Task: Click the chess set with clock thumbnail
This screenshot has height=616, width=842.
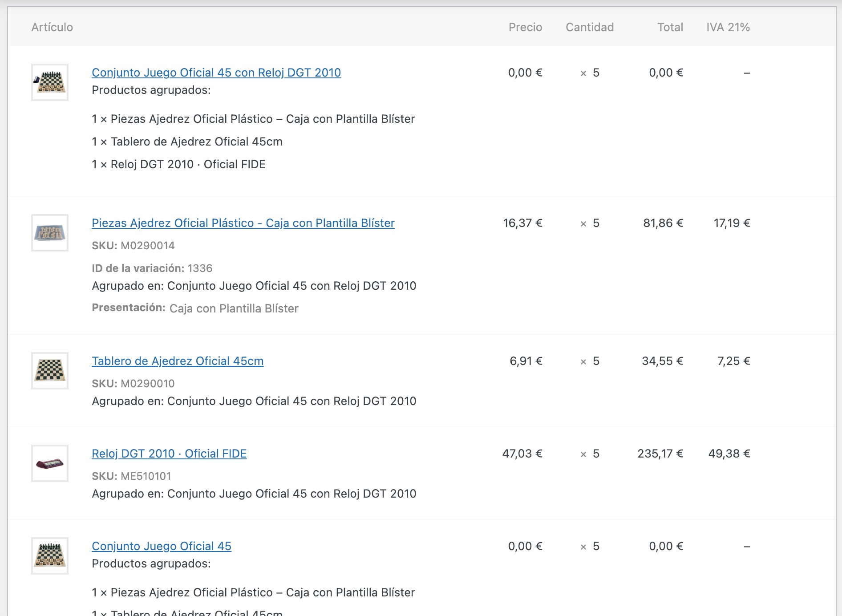Action: tap(50, 82)
